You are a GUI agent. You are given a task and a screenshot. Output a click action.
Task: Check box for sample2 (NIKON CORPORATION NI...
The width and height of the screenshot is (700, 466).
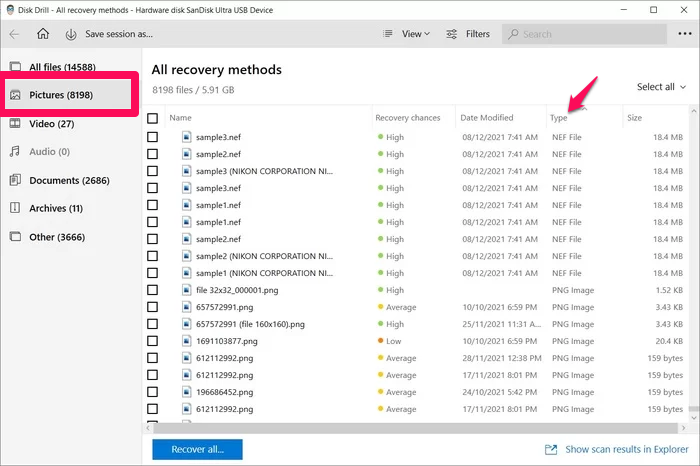(x=153, y=256)
